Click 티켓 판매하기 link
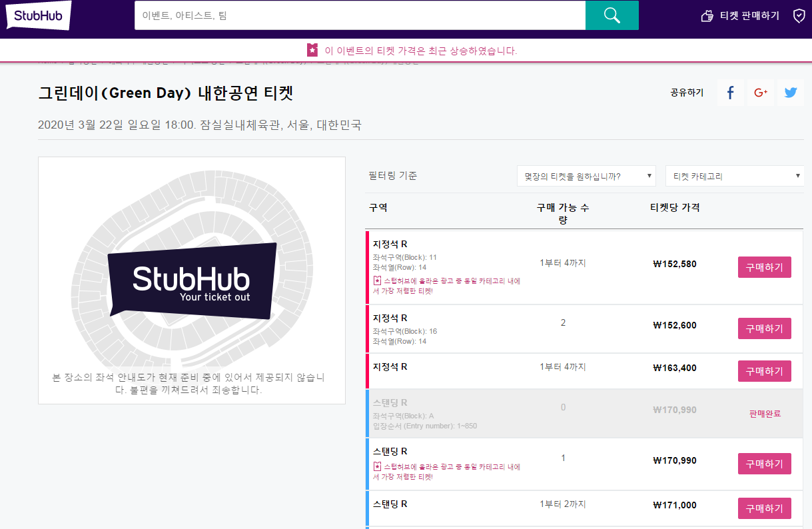812x529 pixels. pyautogui.click(x=749, y=16)
